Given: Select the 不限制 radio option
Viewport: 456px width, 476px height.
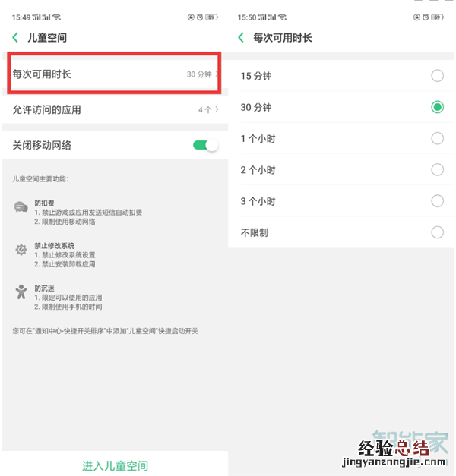Looking at the screenshot, I should tap(437, 232).
